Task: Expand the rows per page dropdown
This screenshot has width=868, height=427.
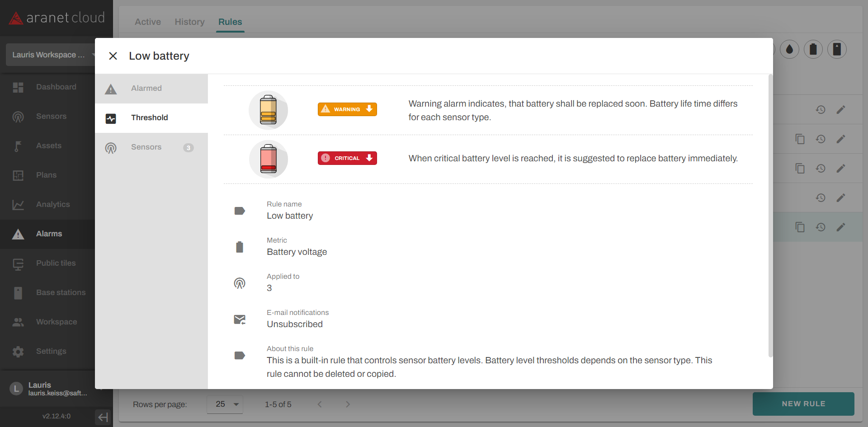Action: click(225, 404)
